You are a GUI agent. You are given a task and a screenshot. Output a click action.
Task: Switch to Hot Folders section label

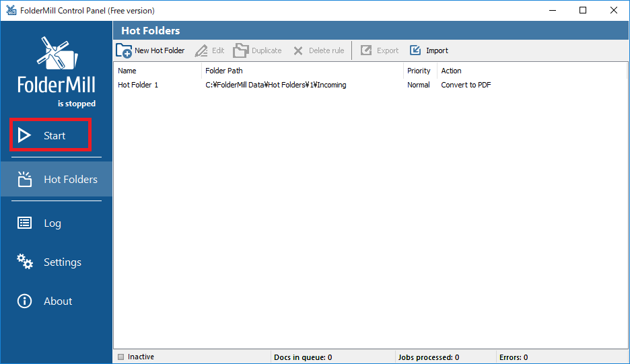tap(71, 179)
